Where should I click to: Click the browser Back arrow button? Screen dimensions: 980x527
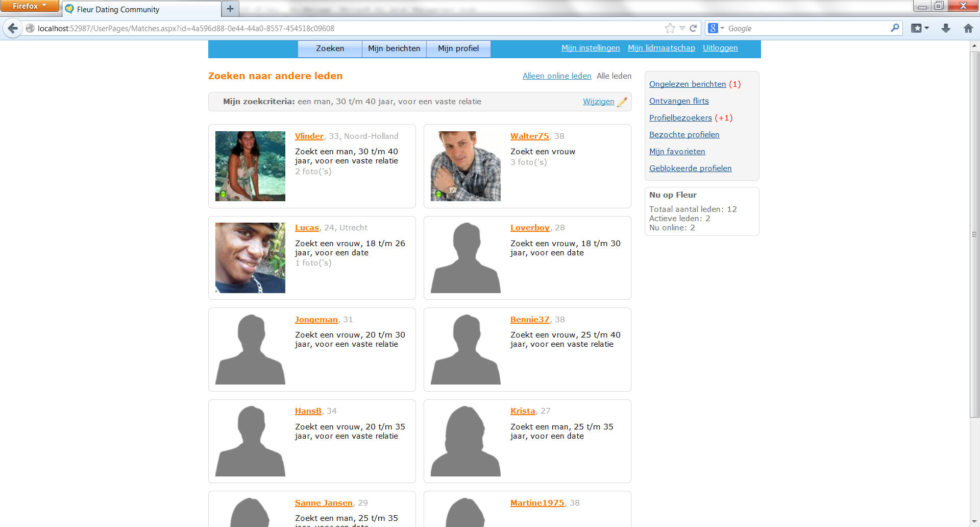tap(13, 29)
